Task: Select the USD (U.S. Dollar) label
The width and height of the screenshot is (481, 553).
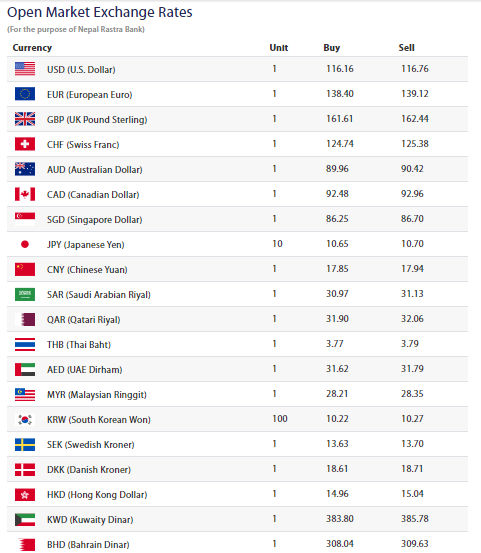Action: tap(81, 69)
